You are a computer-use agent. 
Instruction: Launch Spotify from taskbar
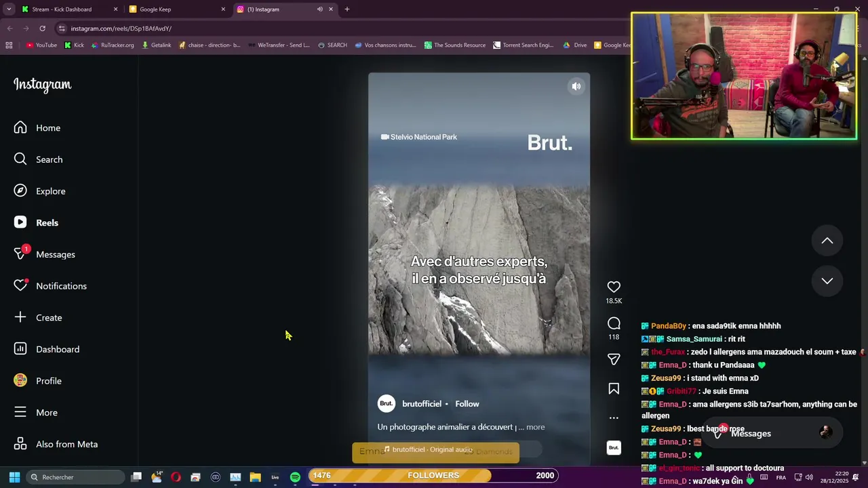(x=295, y=477)
